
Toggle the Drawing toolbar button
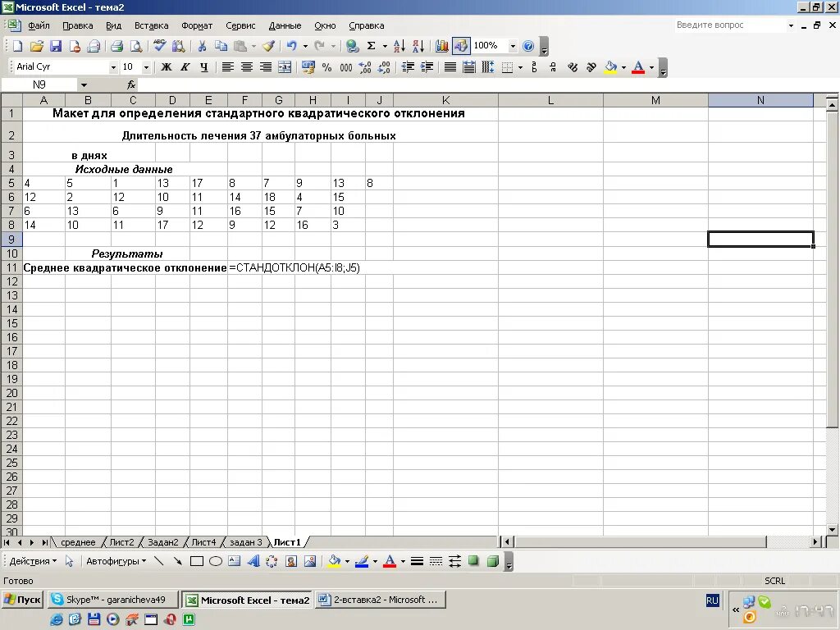pos(460,46)
